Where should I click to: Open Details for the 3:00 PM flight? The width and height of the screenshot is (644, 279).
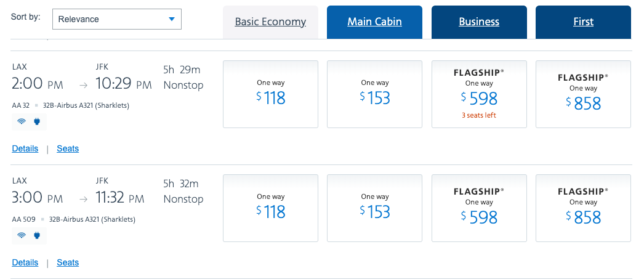tap(25, 262)
